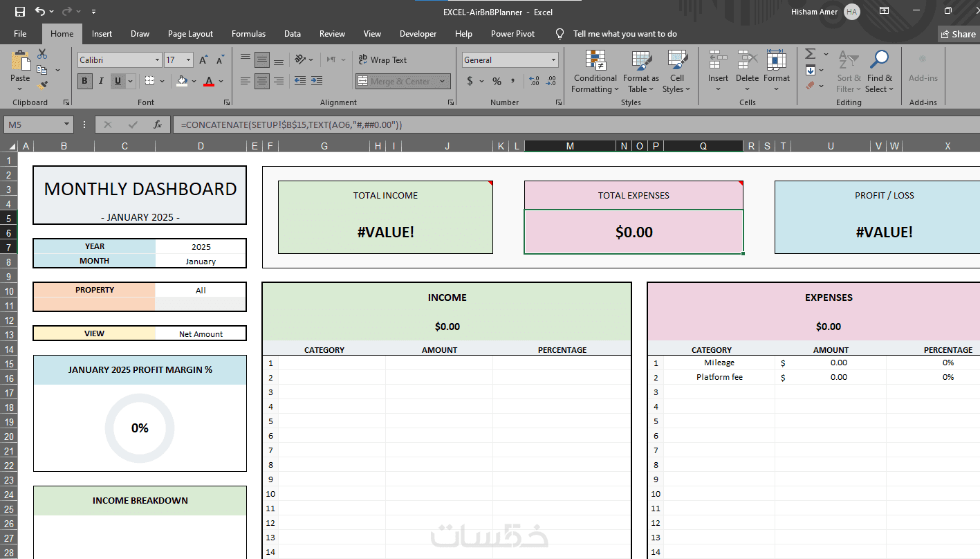Image resolution: width=980 pixels, height=559 pixels.
Task: Apply comma style number format
Action: [x=513, y=81]
